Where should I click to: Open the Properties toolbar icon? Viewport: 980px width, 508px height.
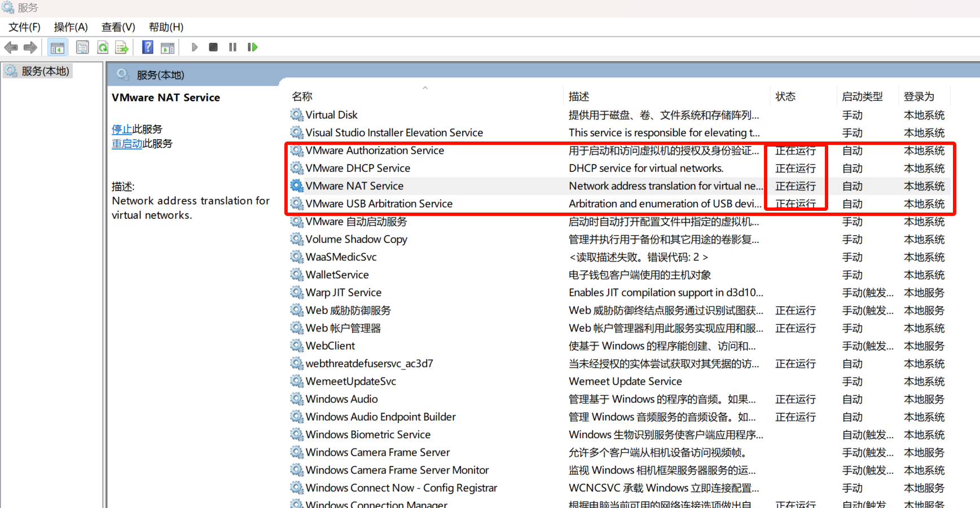pos(82,47)
